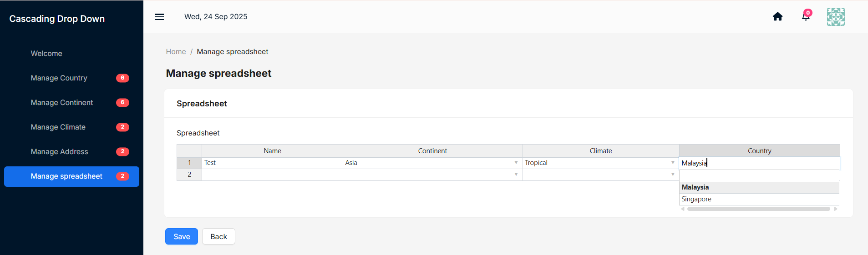Click the Save button
Image resolution: width=868 pixels, height=255 pixels.
pos(182,236)
